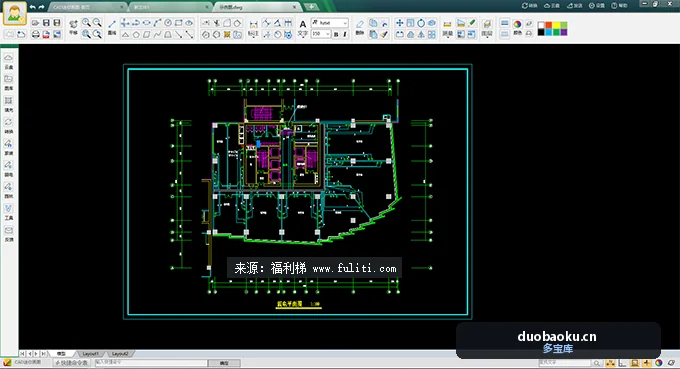Click the export to PDF icon
680x369 pixels.
[x=46, y=34]
